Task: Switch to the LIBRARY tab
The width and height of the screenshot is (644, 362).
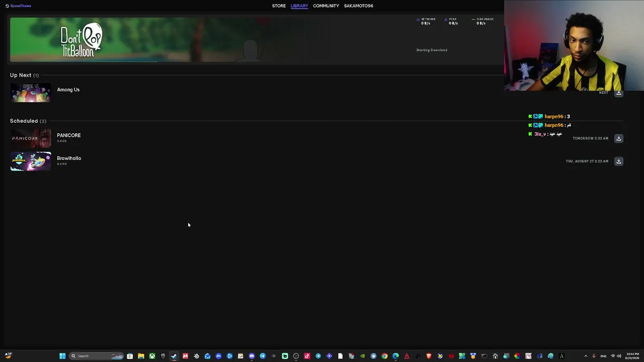Action: click(299, 6)
